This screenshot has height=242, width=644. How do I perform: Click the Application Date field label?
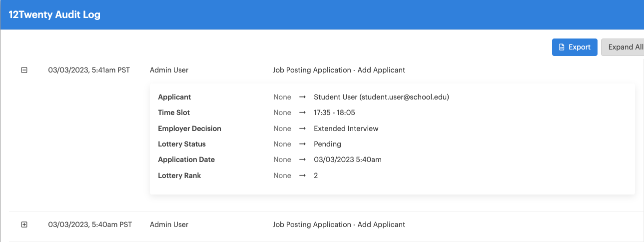tap(186, 159)
